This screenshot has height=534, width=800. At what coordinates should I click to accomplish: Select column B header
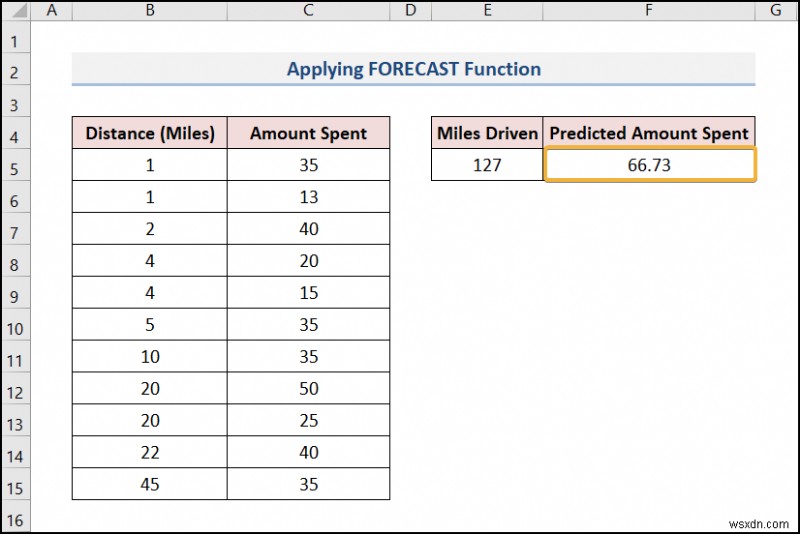pos(150,10)
